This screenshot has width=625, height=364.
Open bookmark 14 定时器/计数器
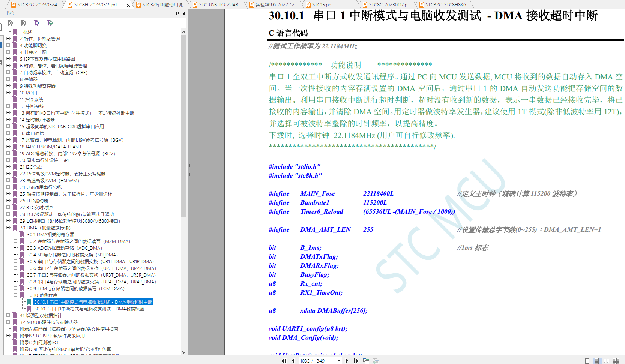pos(37,120)
